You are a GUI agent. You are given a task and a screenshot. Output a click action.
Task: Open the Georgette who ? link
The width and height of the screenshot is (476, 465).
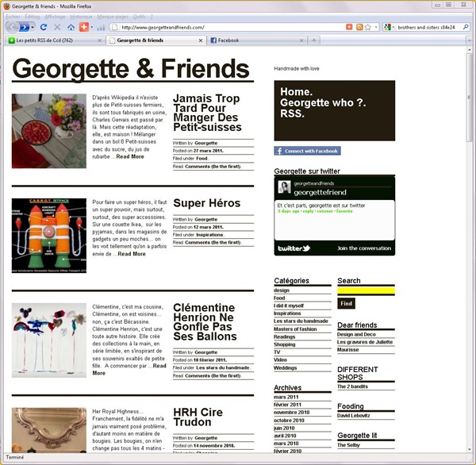tap(323, 102)
